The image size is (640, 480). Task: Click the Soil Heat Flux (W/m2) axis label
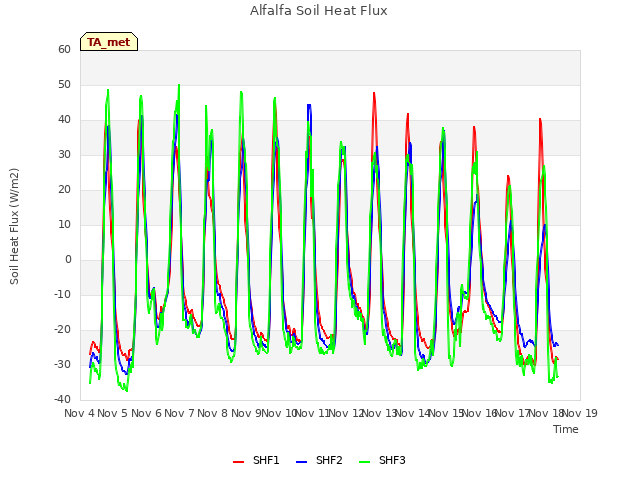point(14,226)
